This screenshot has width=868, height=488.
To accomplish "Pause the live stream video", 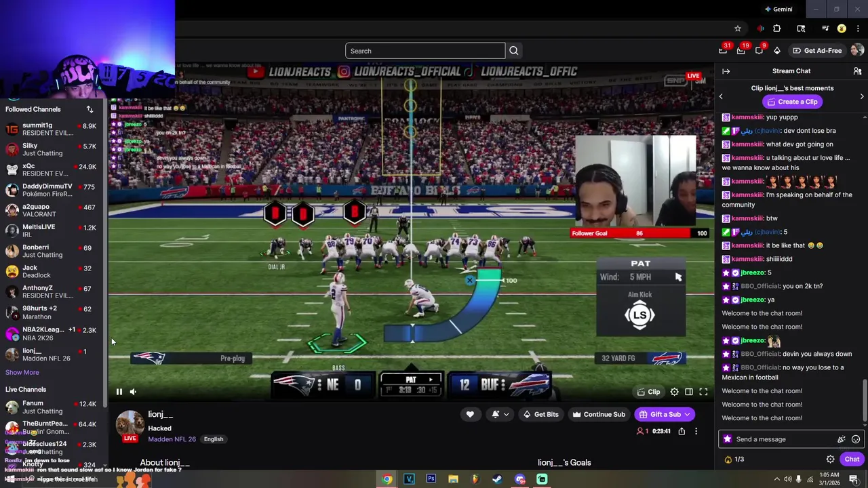I will [x=119, y=392].
